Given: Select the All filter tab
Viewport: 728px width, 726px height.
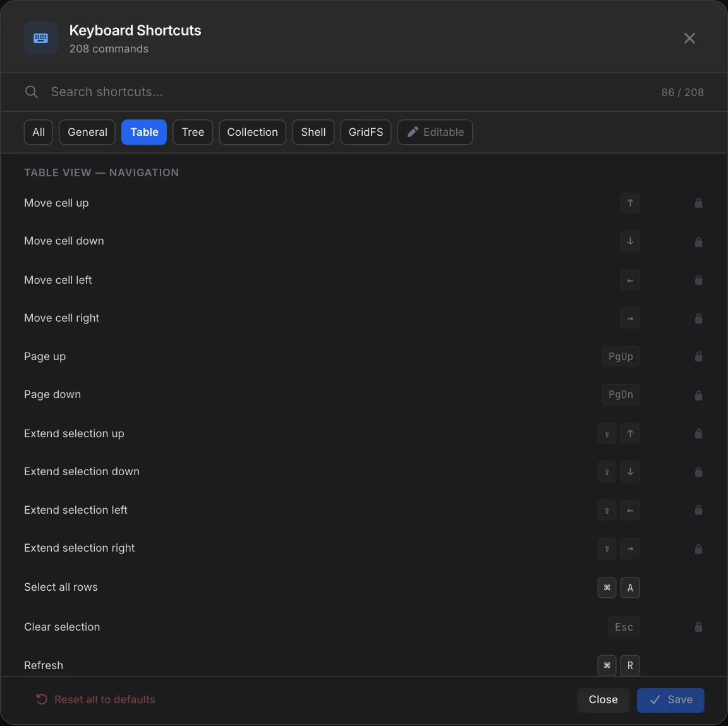Looking at the screenshot, I should (39, 132).
